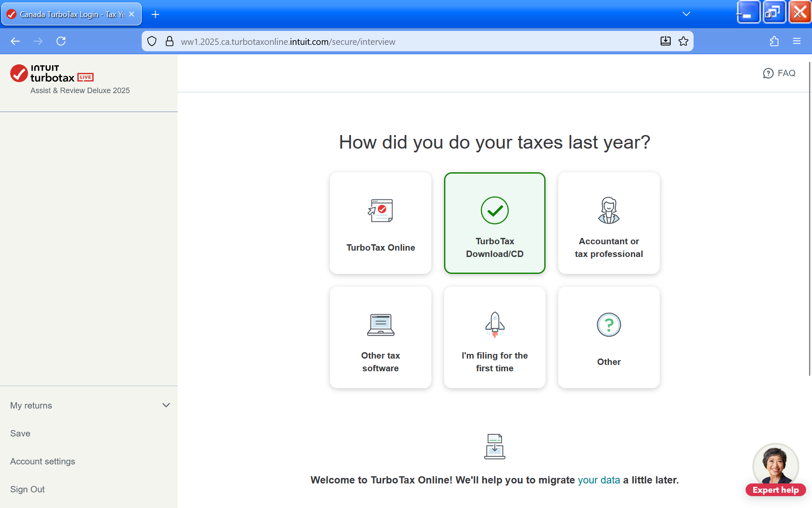812x508 pixels.
Task: Click the URL address bar
Action: (x=381, y=41)
